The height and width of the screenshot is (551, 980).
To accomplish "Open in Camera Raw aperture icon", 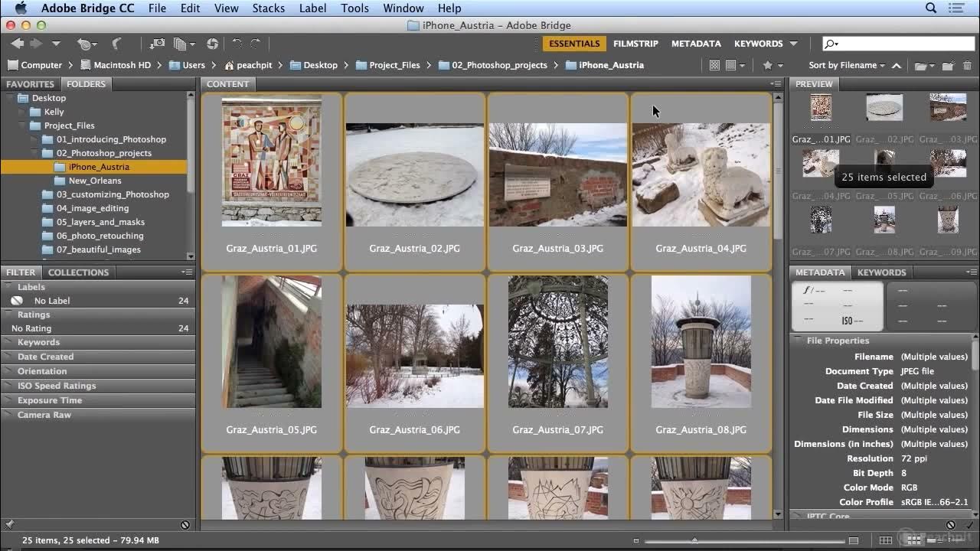I will (x=212, y=44).
